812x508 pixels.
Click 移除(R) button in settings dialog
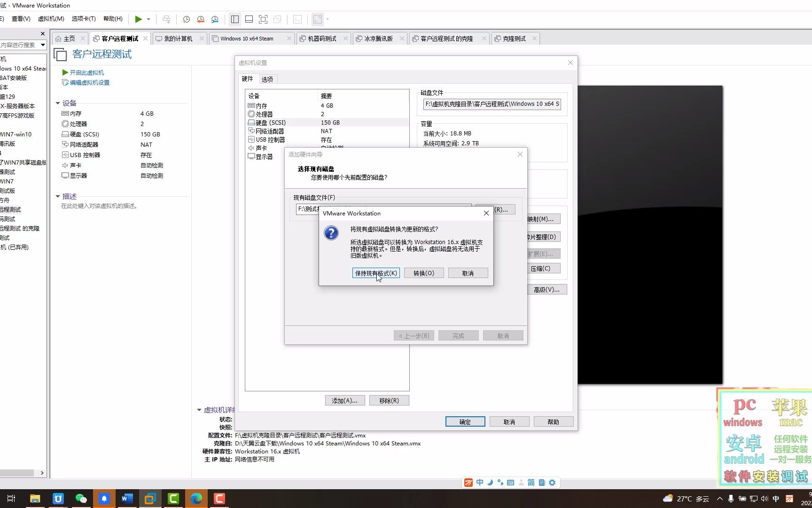point(389,401)
